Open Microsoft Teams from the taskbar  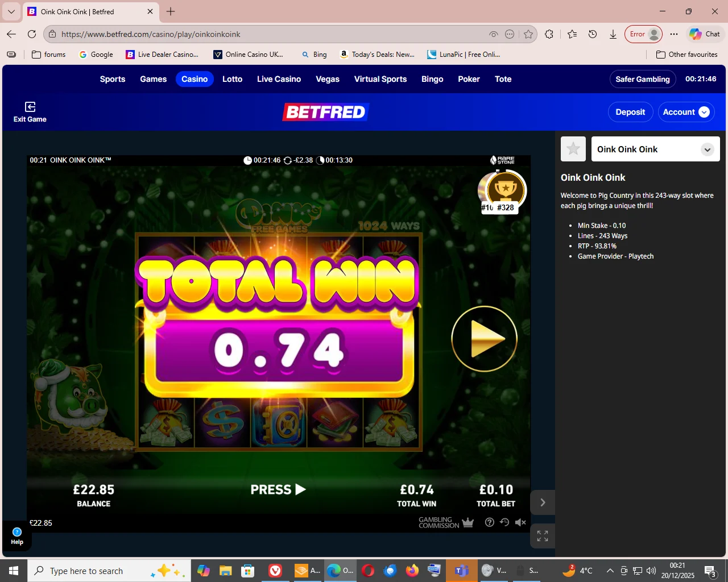[x=461, y=571]
